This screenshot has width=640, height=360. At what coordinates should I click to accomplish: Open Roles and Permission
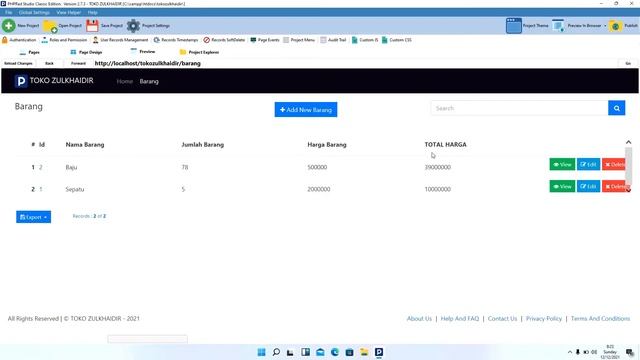click(x=64, y=40)
